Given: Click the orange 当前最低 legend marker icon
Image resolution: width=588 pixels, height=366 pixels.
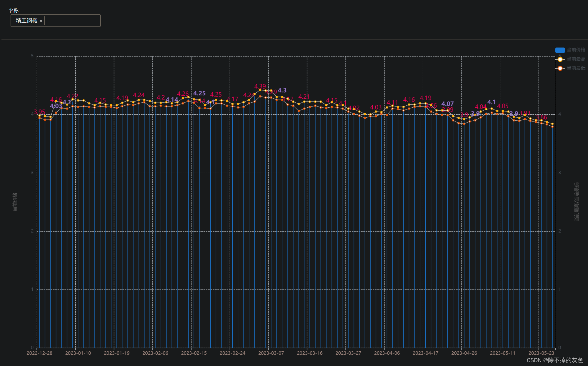Looking at the screenshot, I should [x=560, y=68].
